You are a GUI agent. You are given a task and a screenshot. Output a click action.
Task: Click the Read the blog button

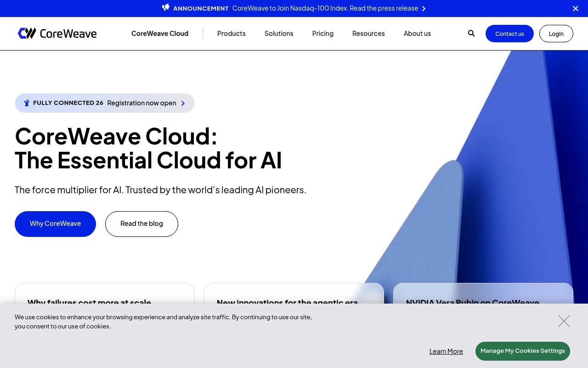141,224
